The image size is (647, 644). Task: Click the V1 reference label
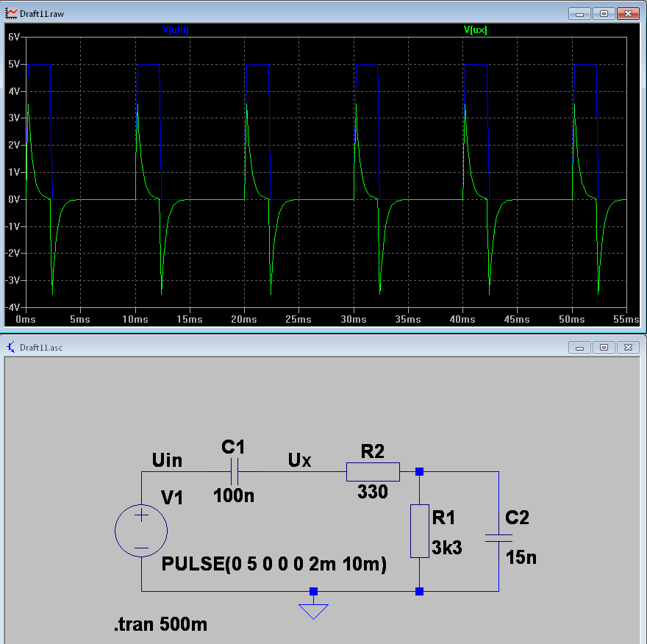172,498
